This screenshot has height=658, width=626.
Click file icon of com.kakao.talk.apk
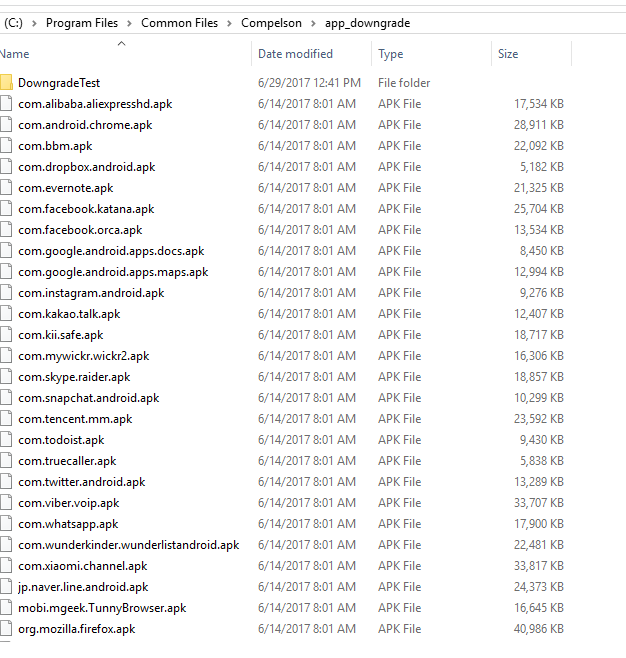point(6,313)
